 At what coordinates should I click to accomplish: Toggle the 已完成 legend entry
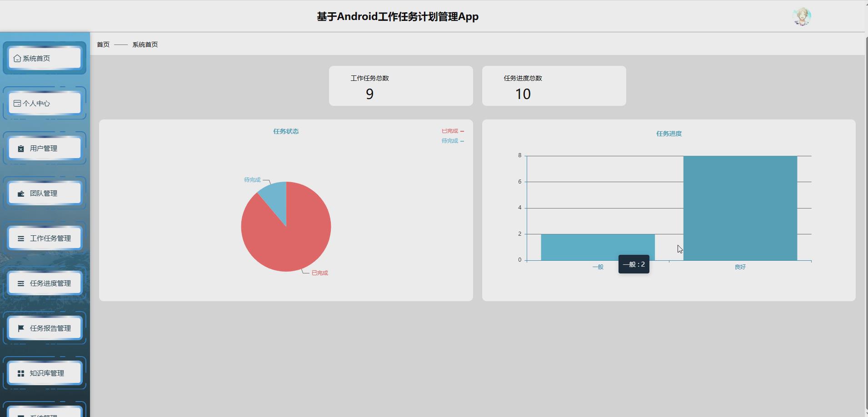[x=453, y=131]
